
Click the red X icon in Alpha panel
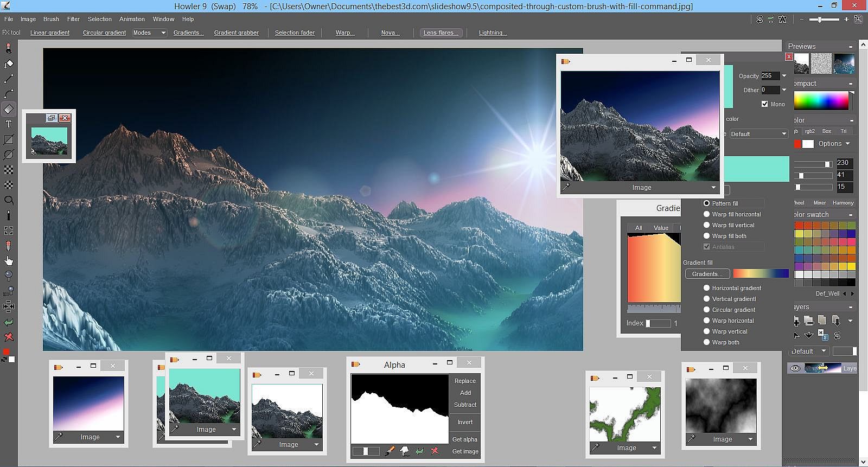(435, 451)
